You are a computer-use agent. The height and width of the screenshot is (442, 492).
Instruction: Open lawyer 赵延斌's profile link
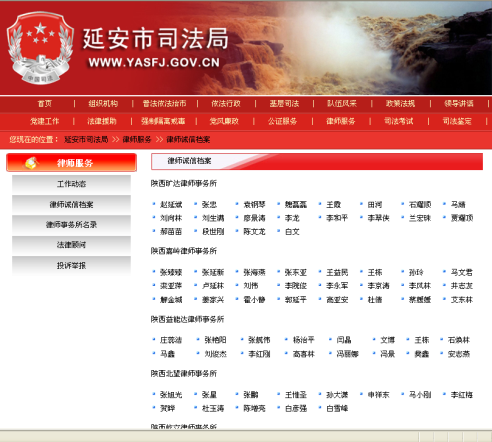171,204
